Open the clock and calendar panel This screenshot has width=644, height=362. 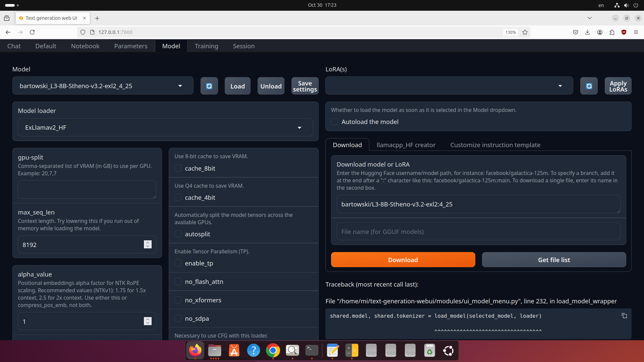(x=322, y=5)
